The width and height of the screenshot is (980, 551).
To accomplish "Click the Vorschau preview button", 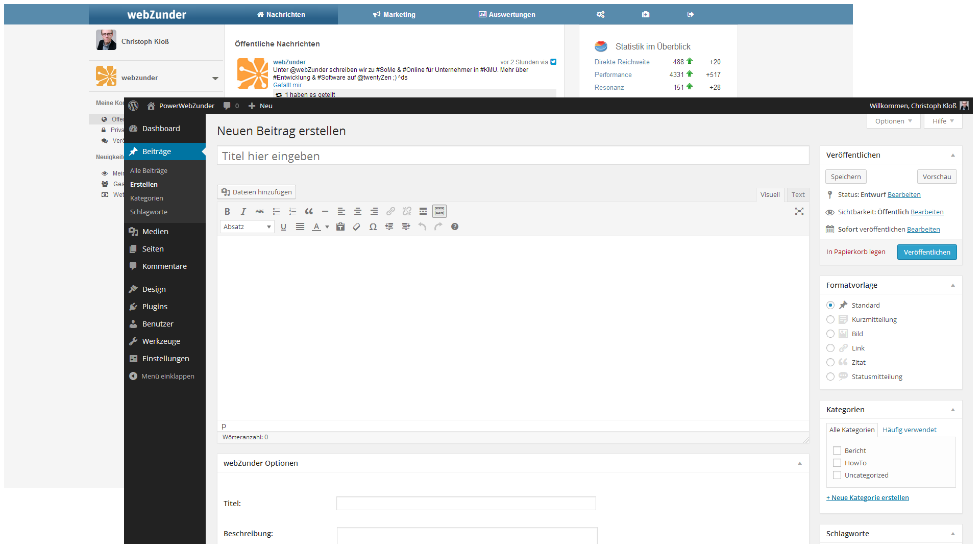I will click(x=937, y=177).
